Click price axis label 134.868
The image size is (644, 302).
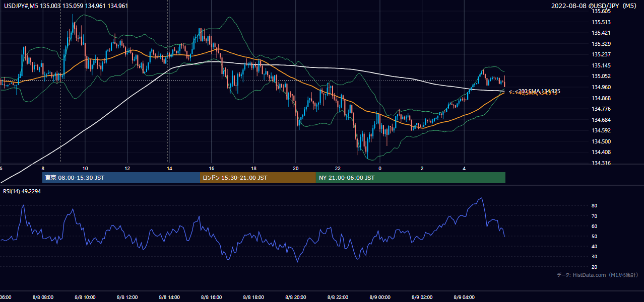[601, 98]
